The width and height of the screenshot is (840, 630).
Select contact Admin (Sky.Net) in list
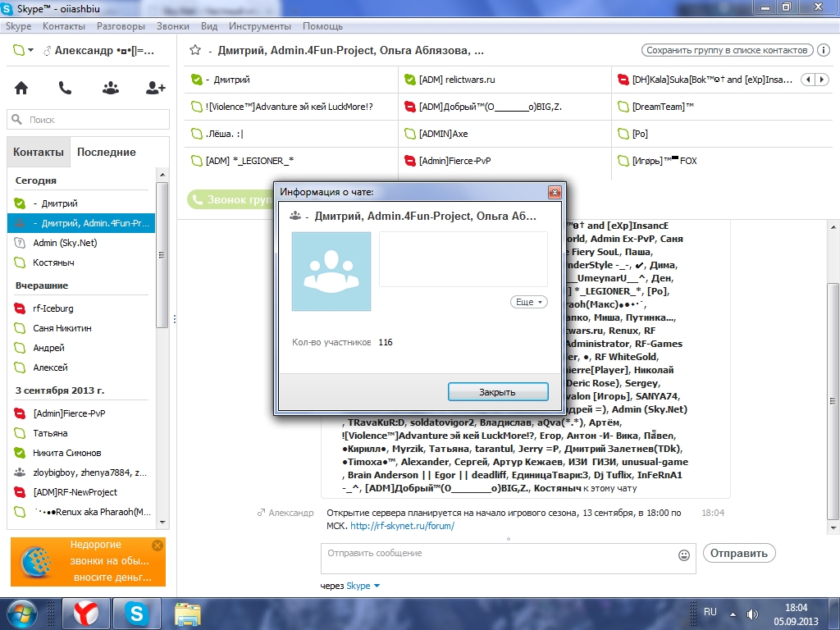[81, 243]
